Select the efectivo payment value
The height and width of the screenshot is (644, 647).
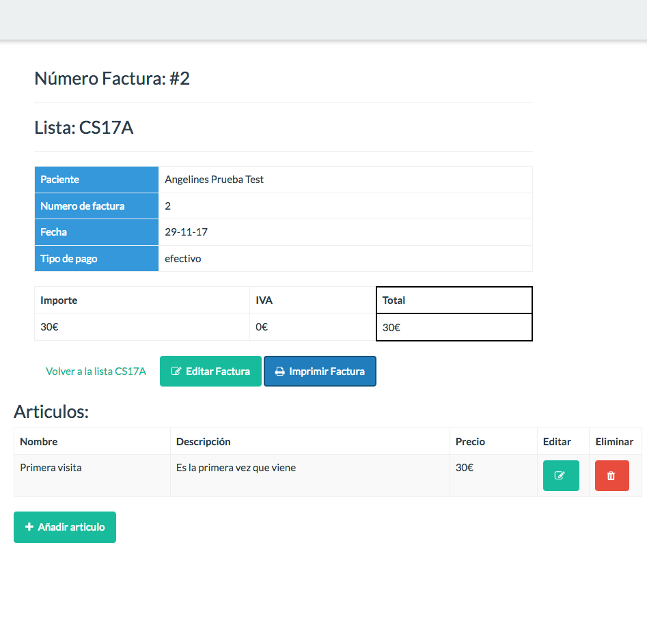pyautogui.click(x=183, y=259)
